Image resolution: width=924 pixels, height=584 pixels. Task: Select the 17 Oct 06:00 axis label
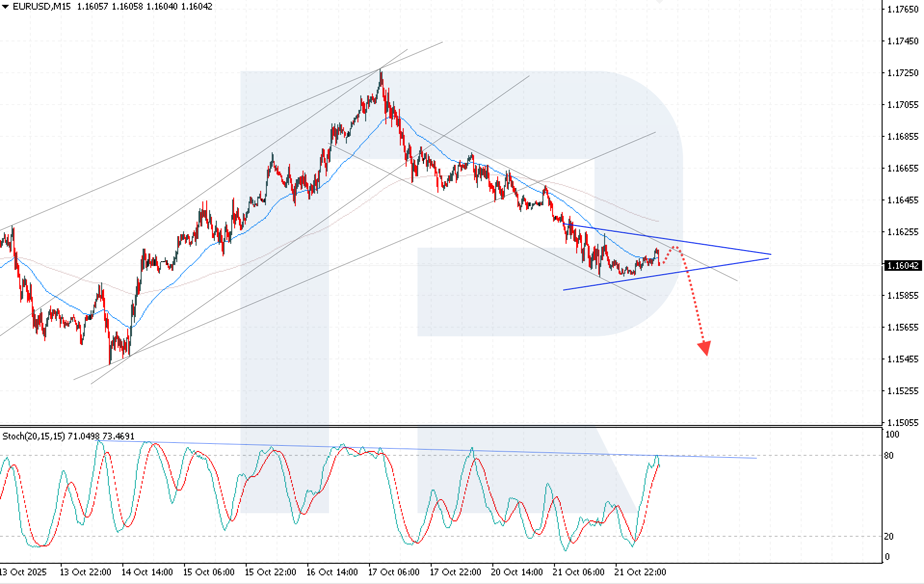[x=393, y=572]
